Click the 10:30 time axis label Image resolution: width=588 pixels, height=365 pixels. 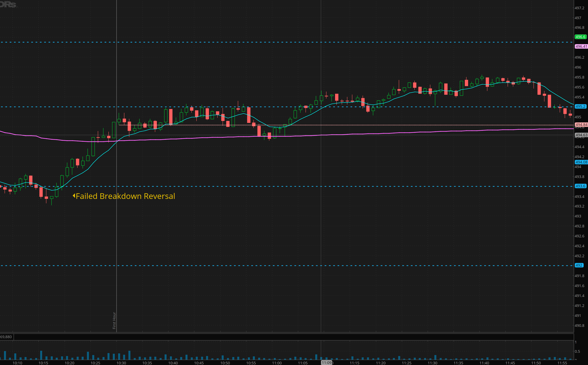121,363
